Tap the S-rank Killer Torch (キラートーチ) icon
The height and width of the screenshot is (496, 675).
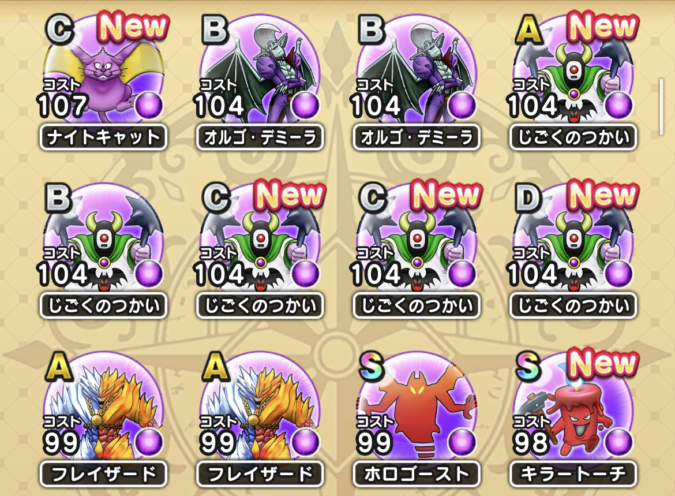573,408
